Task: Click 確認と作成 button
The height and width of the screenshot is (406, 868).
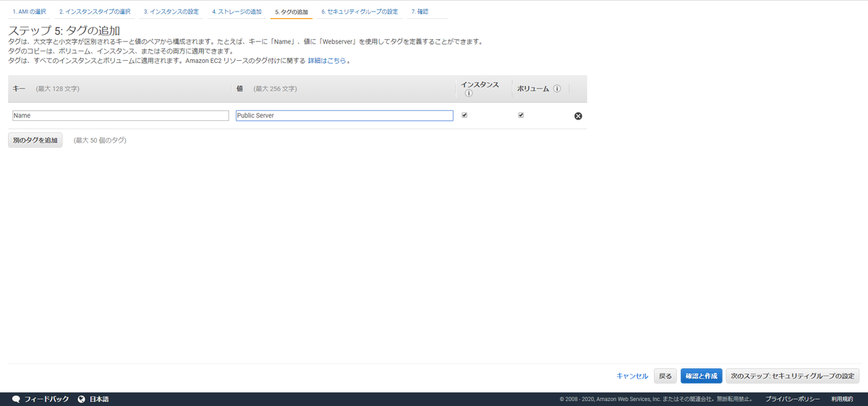Action: (x=702, y=376)
